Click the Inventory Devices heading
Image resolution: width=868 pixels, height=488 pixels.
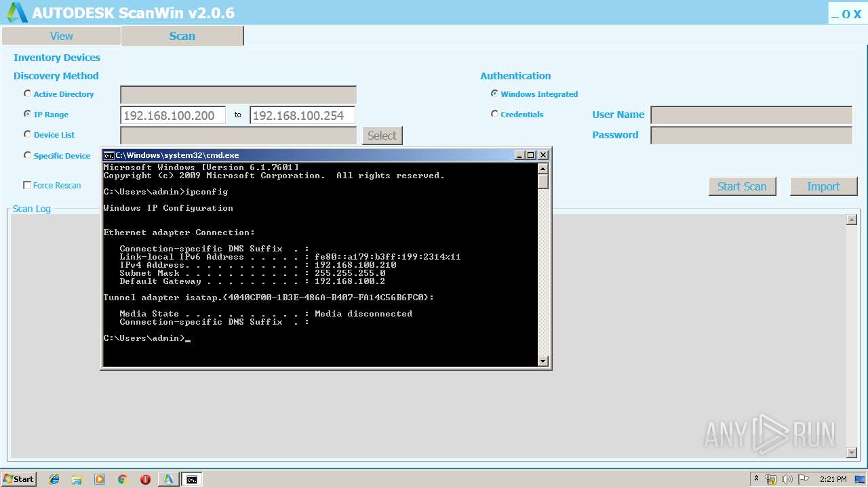point(57,58)
